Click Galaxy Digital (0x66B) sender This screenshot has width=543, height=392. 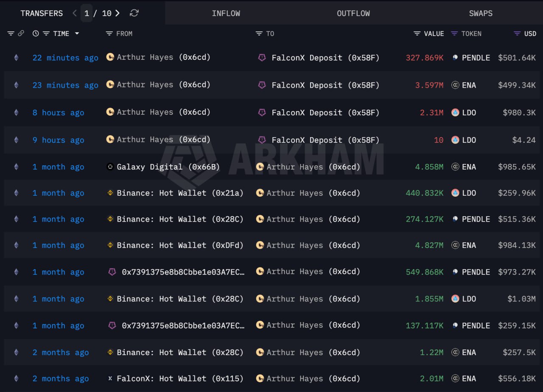pyautogui.click(x=168, y=167)
